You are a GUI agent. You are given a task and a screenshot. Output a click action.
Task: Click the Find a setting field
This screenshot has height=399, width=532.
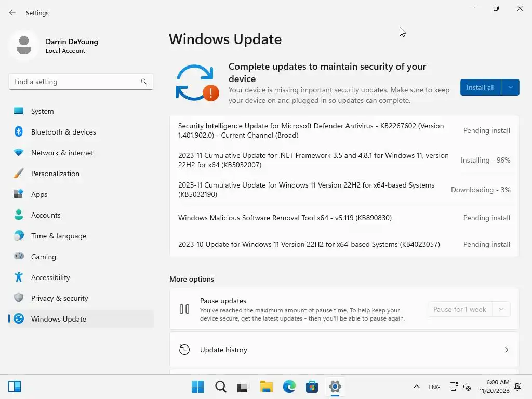pos(81,82)
